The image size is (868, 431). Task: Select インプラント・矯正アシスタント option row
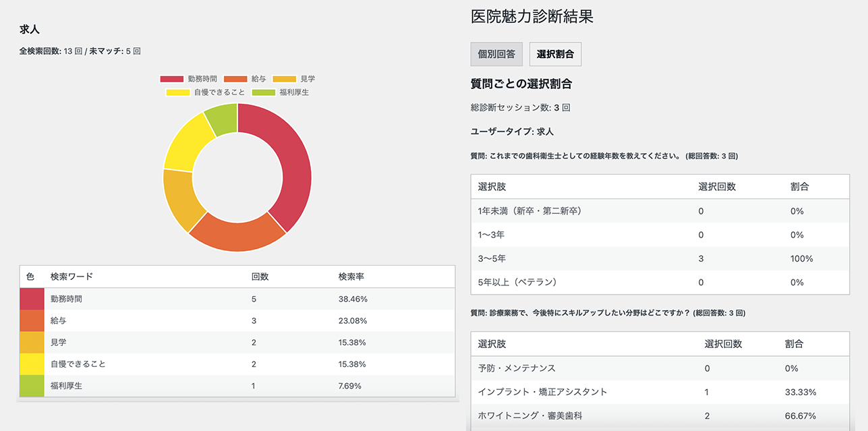(x=660, y=392)
